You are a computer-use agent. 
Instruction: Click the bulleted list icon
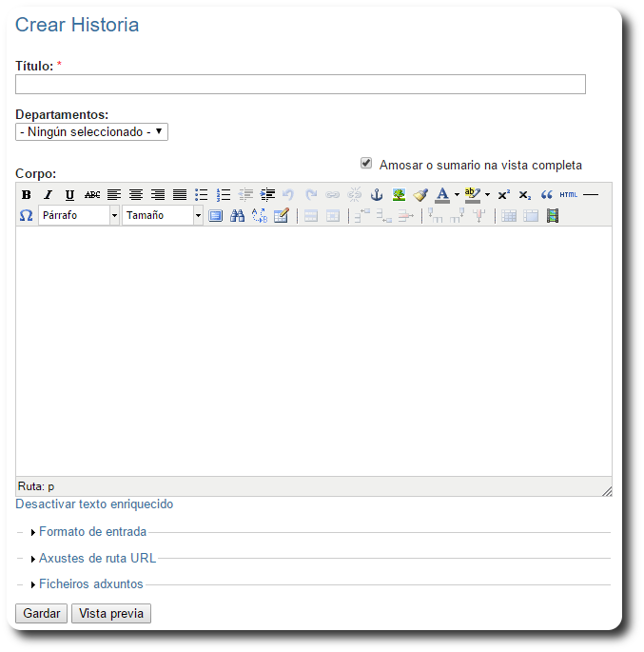(202, 195)
